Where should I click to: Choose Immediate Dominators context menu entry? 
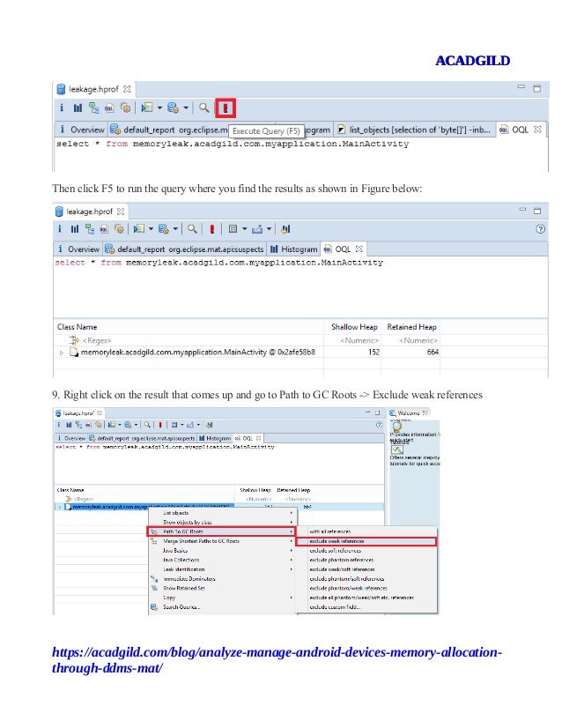tap(222, 579)
